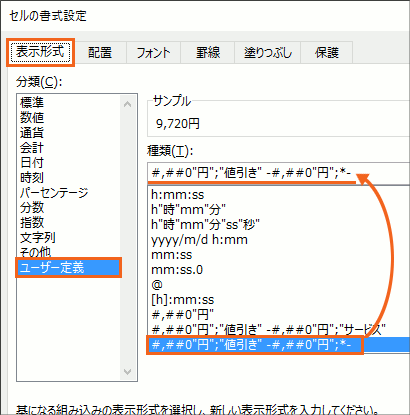Click the 種類 format code input field

(279, 173)
